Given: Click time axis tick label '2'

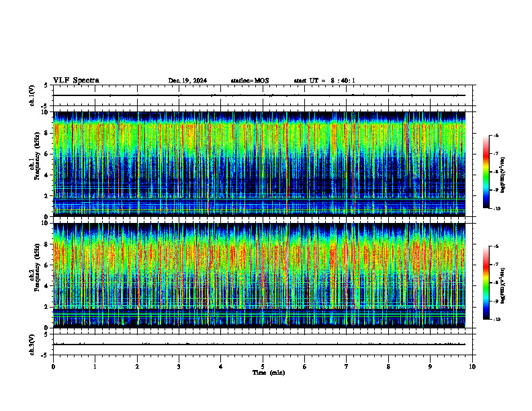Looking at the screenshot, I should coord(137,367).
